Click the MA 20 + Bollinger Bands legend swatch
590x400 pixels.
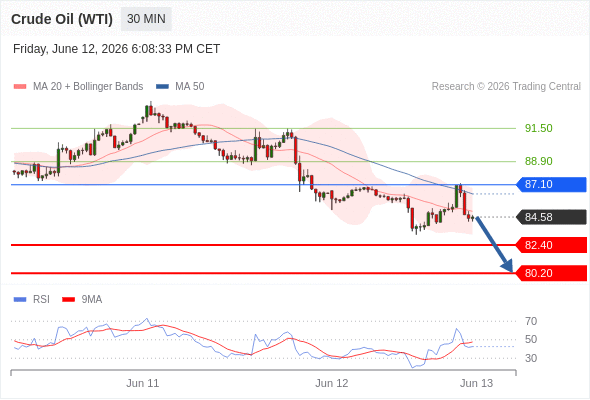20,87
